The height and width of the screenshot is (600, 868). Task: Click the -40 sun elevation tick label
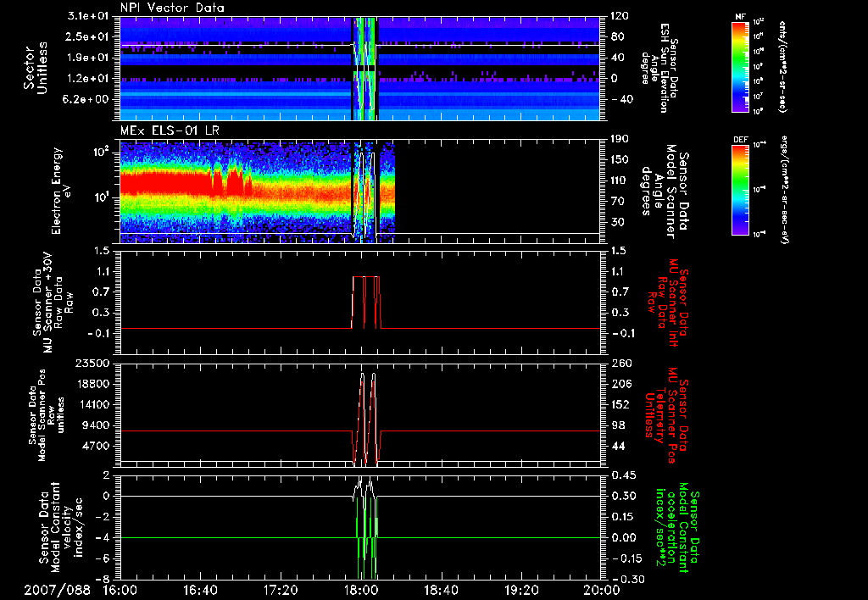click(x=621, y=99)
